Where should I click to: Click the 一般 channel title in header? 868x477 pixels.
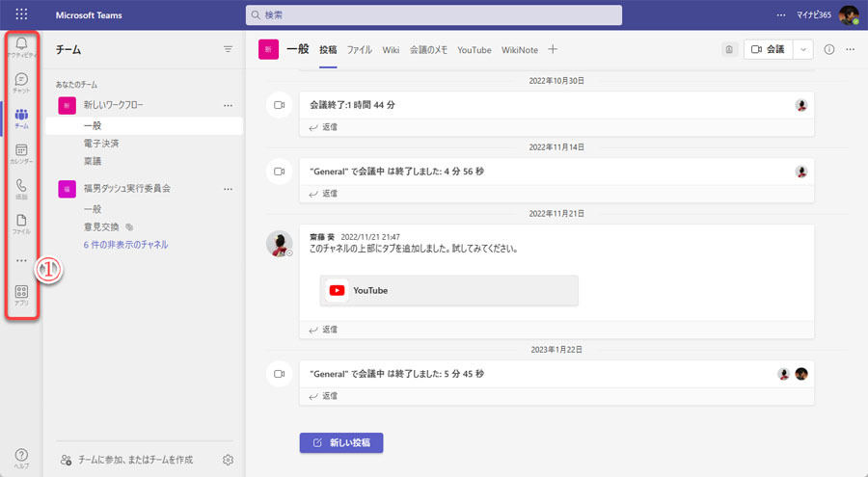[298, 49]
